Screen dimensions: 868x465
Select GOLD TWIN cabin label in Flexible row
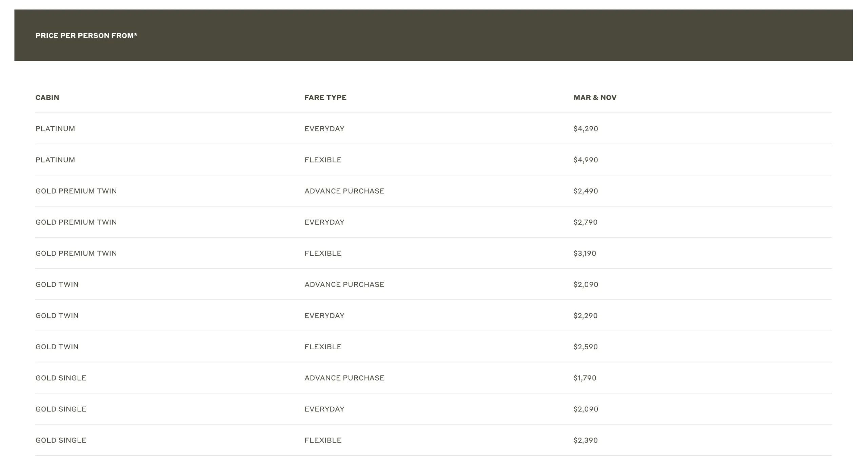(x=57, y=347)
